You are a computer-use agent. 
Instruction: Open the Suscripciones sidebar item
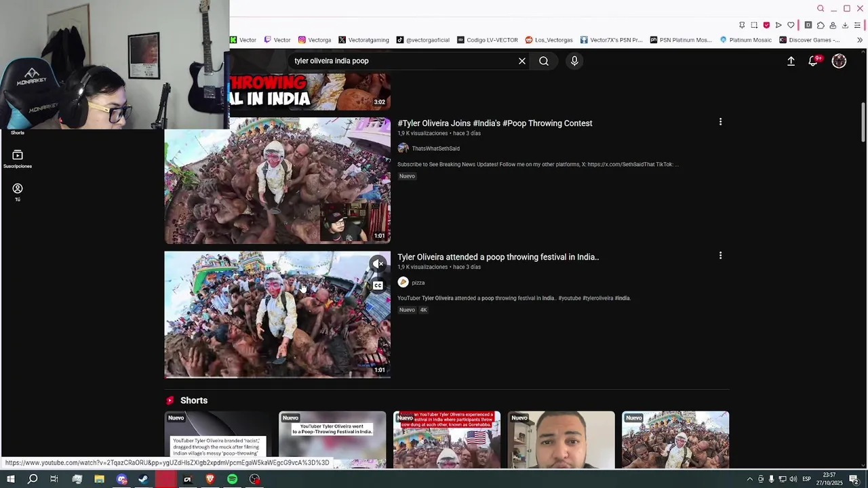pyautogui.click(x=18, y=159)
